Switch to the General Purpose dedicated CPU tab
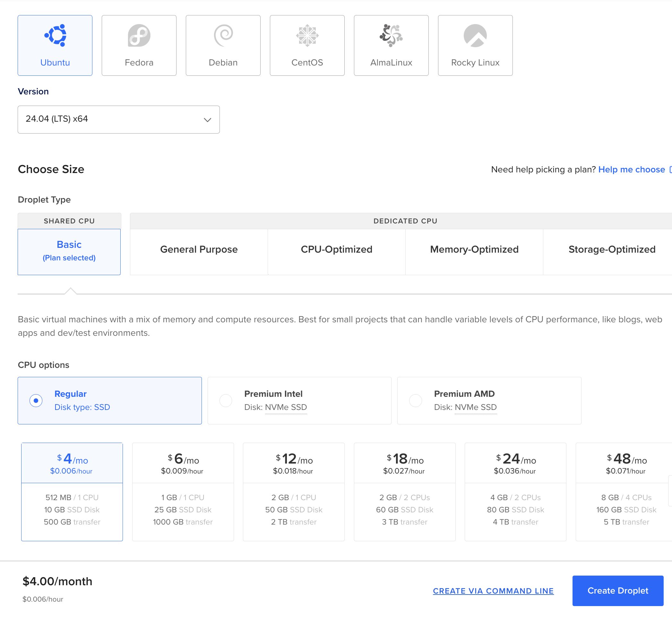 199,249
